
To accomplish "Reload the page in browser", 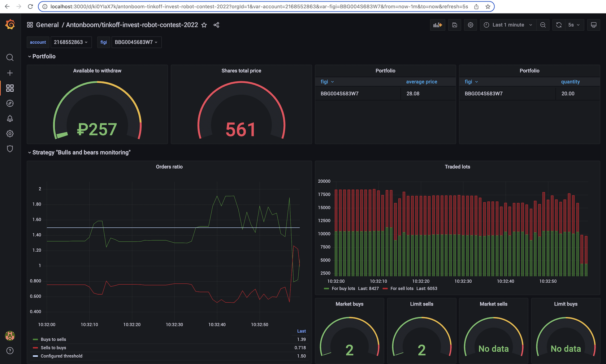I will tap(30, 6).
